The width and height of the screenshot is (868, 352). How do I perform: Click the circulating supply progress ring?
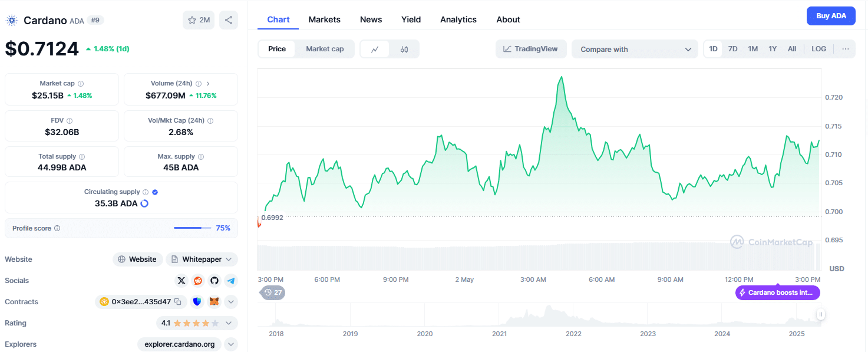point(144,203)
